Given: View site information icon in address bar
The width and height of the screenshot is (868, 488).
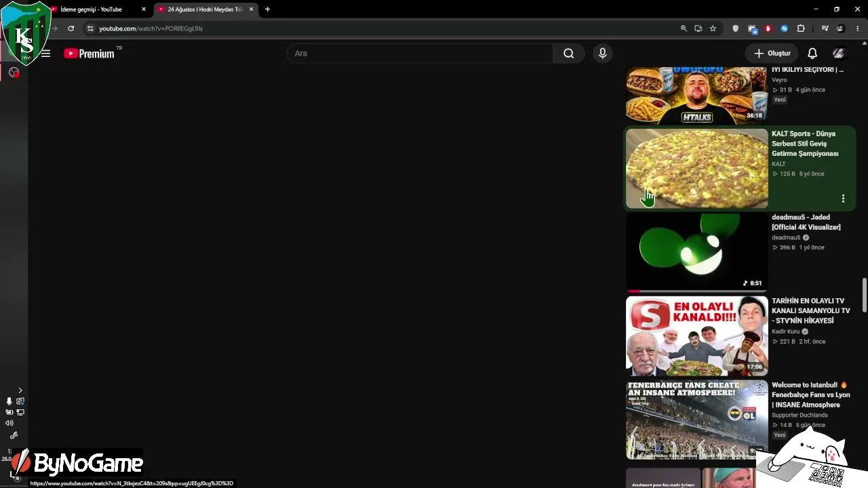Looking at the screenshot, I should [x=90, y=28].
